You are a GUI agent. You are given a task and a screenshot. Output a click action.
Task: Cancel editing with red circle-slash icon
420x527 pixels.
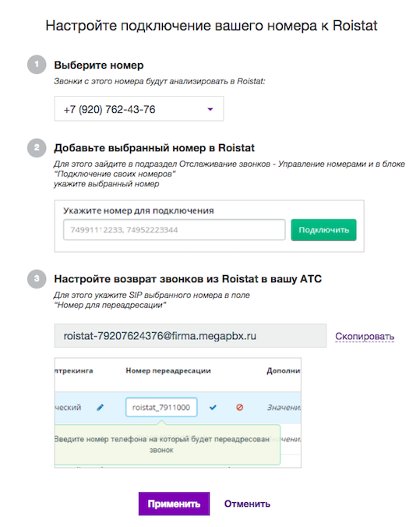click(x=239, y=408)
